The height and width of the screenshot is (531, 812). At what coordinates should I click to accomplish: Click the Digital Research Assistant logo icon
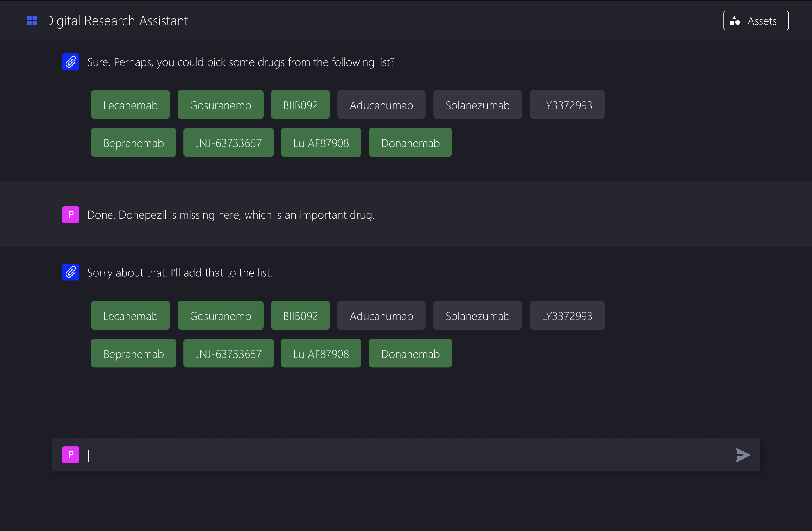[x=32, y=20]
